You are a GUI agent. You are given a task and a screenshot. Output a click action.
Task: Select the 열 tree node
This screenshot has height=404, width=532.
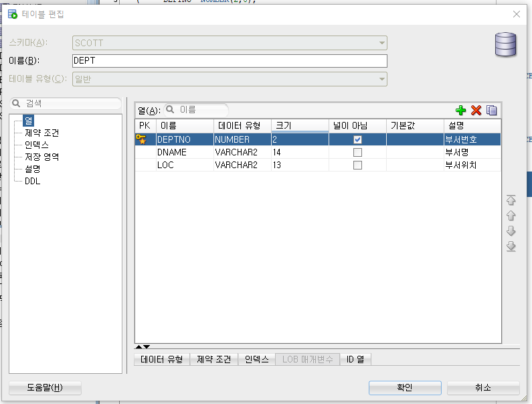(x=29, y=121)
